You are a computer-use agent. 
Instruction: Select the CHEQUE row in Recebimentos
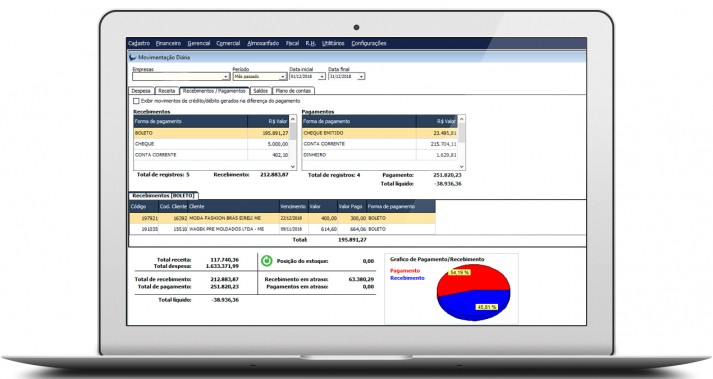(x=211, y=144)
